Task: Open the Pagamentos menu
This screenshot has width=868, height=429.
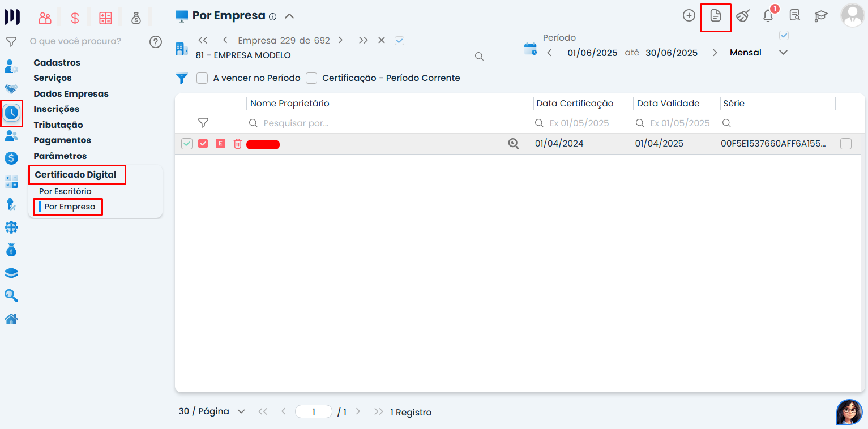Action: click(62, 140)
